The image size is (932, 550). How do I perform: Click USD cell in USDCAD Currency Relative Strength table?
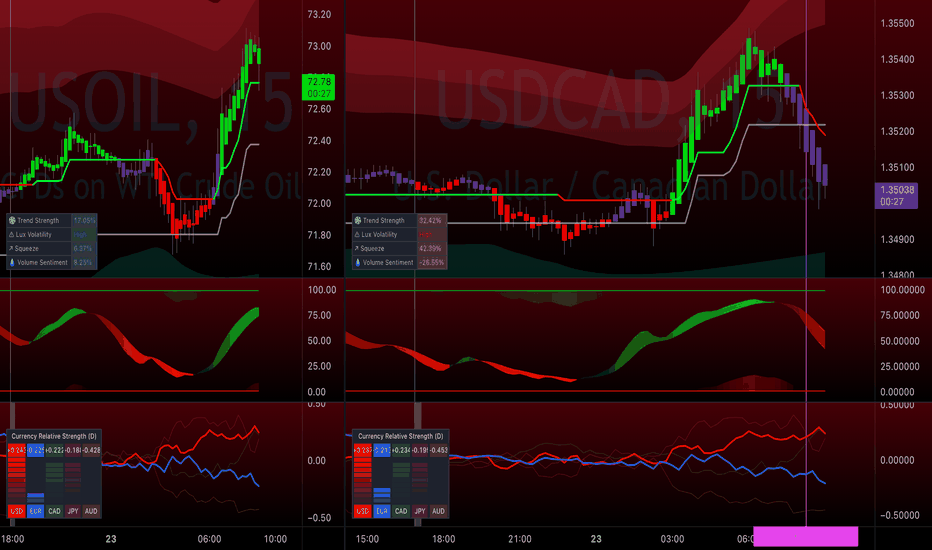(x=363, y=511)
